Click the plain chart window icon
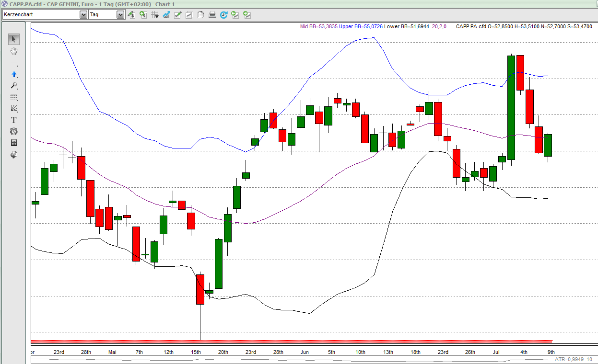Viewport: 598px width, 364px height. 189,15
